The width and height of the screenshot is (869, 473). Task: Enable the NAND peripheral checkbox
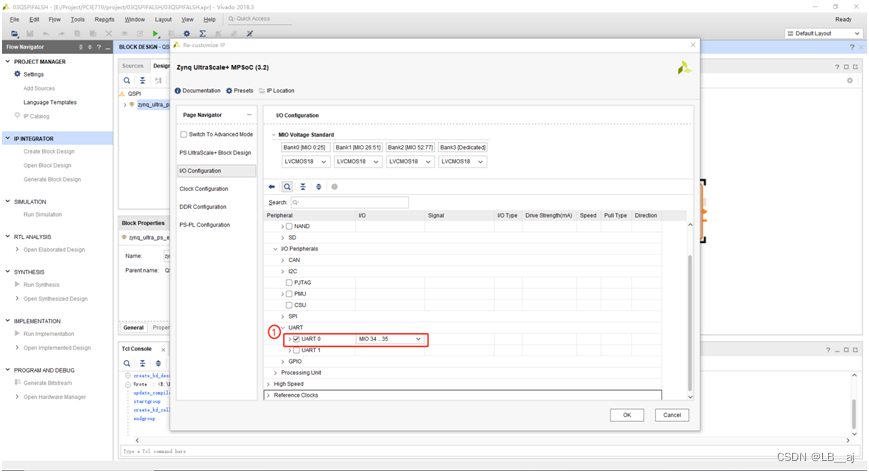(289, 226)
